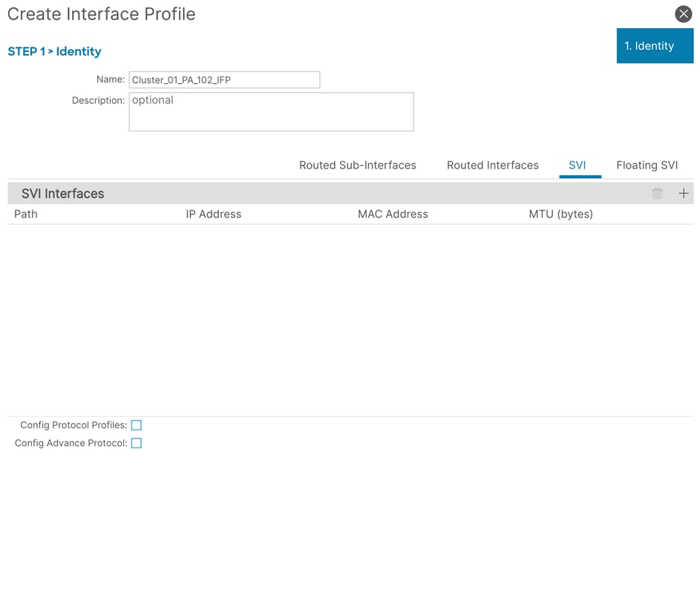Click the Path column header

tap(25, 214)
